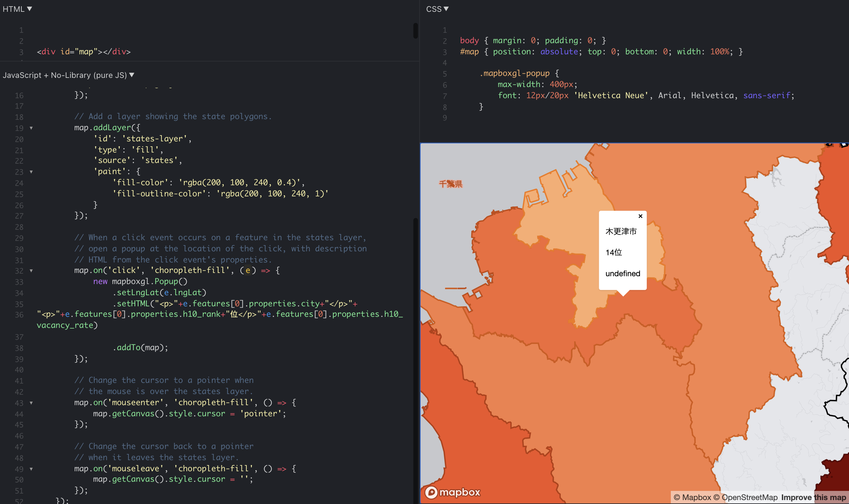Click the 'type': 'fill' code line
This screenshot has width=849, height=504.
click(x=128, y=150)
